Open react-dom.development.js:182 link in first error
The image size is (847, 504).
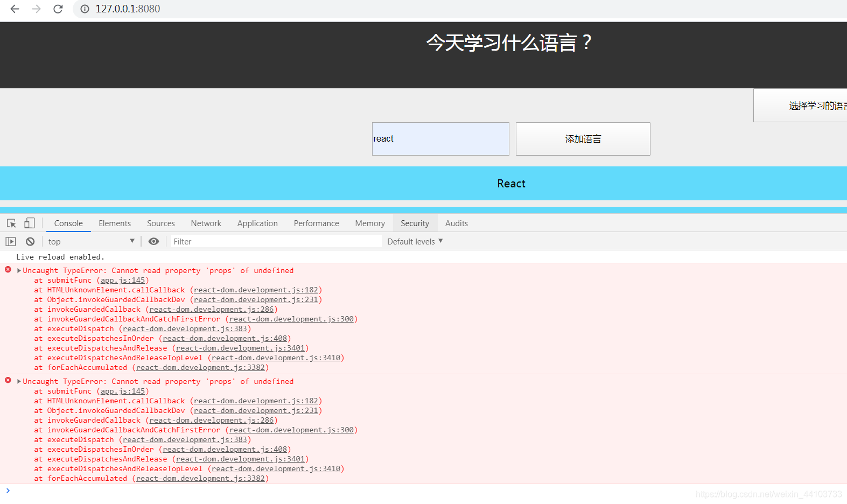(256, 290)
